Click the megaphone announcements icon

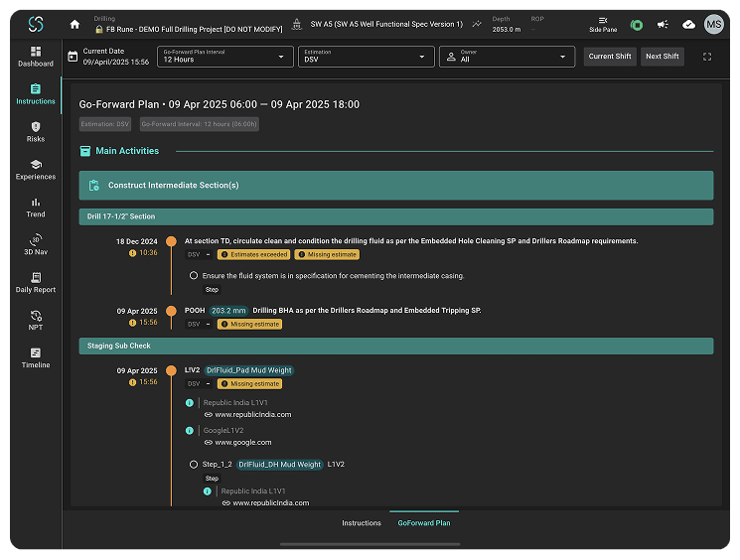(x=663, y=25)
